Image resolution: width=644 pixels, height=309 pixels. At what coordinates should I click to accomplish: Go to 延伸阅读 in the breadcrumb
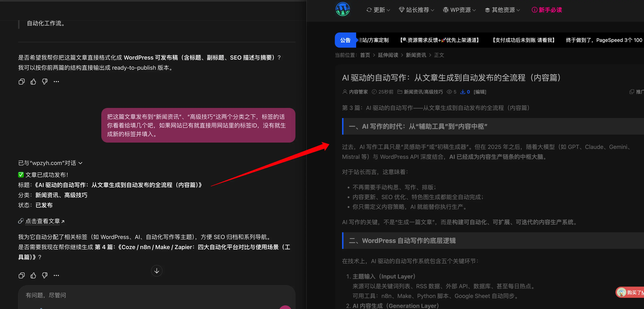(388, 55)
